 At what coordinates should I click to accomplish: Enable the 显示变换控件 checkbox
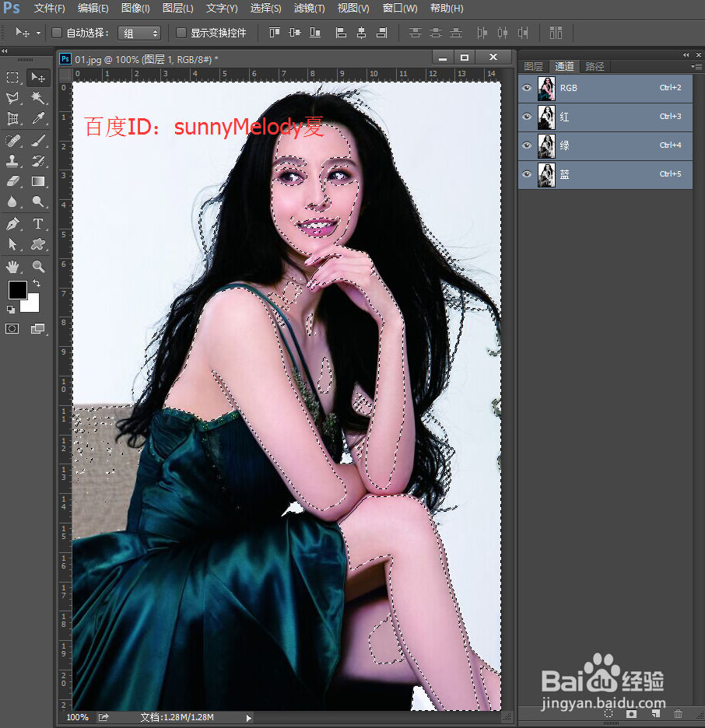(181, 33)
